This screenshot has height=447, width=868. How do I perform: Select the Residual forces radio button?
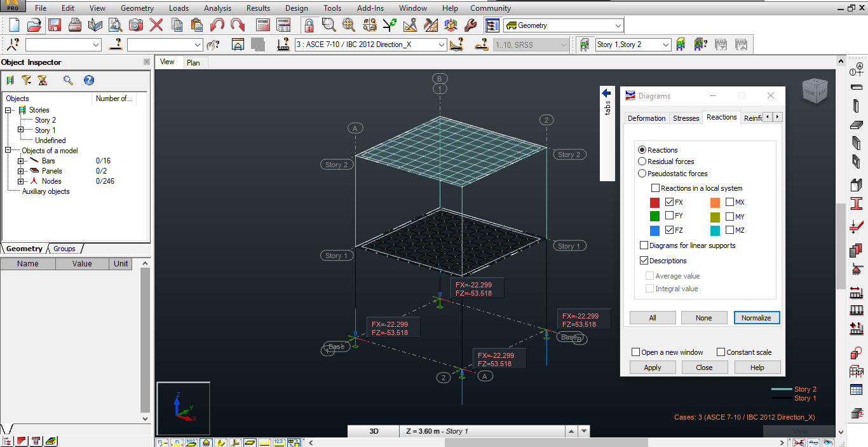coord(641,161)
